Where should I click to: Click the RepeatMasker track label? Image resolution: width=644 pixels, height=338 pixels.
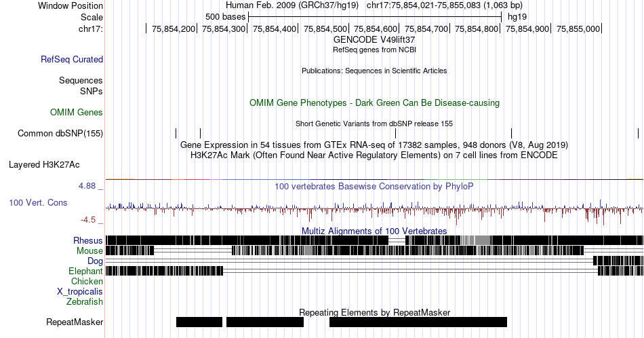[75, 322]
